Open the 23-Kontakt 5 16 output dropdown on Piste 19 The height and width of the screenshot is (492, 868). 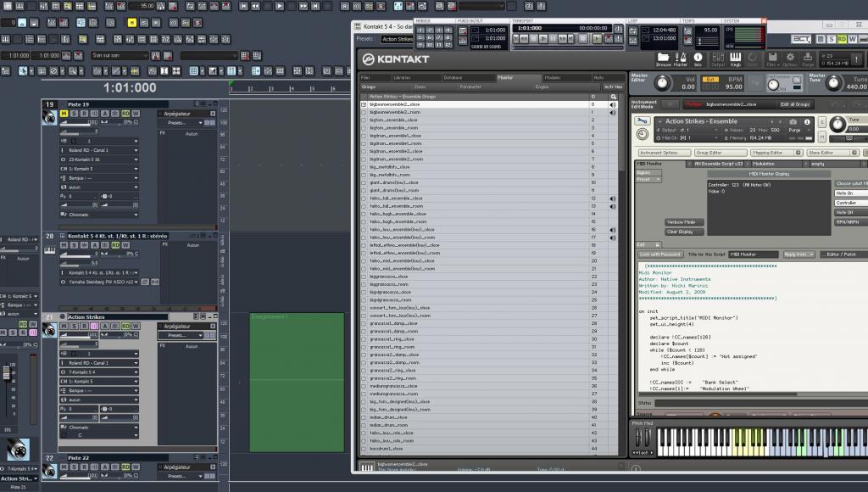100,159
